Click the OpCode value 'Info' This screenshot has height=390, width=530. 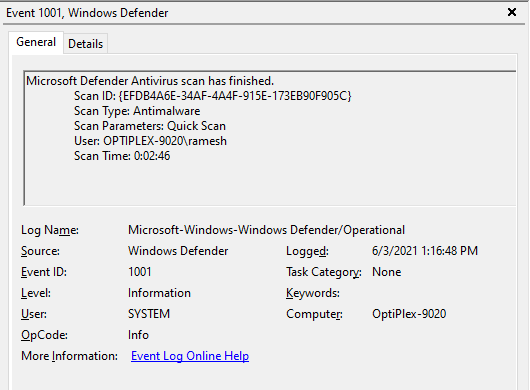(138, 335)
